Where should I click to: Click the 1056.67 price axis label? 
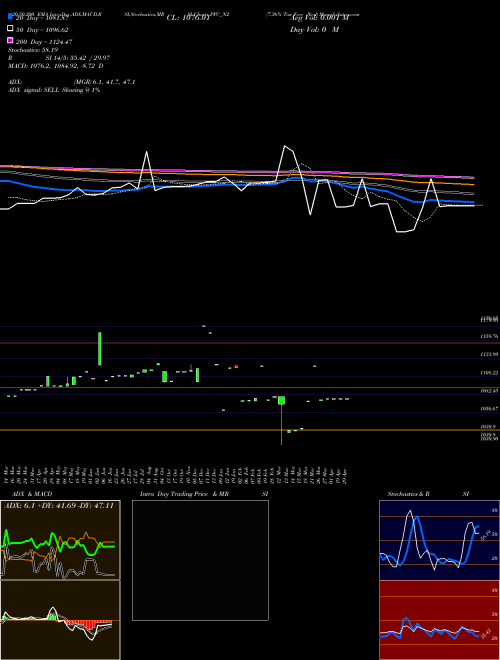click(489, 408)
